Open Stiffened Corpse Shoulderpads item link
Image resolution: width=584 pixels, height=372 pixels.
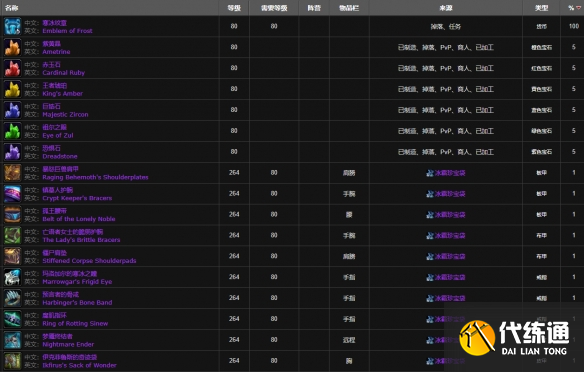click(89, 261)
